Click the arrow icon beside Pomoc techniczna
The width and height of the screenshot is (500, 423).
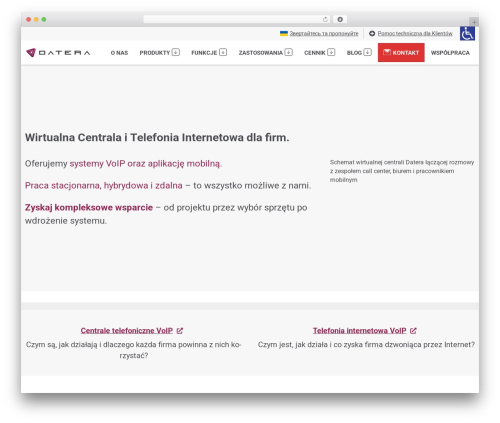pos(372,33)
